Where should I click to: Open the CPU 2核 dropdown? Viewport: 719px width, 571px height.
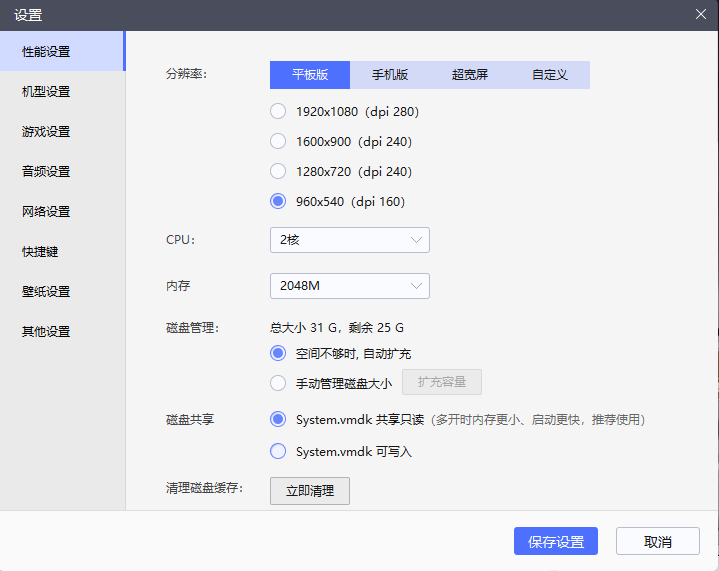(x=349, y=240)
